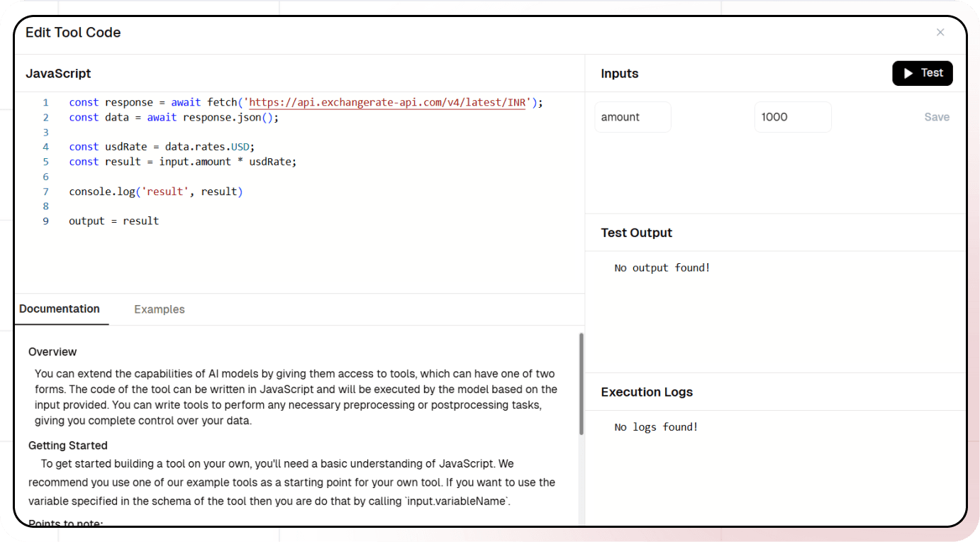Image resolution: width=980 pixels, height=542 pixels.
Task: Focus the 'amount' input name field
Action: coord(633,118)
